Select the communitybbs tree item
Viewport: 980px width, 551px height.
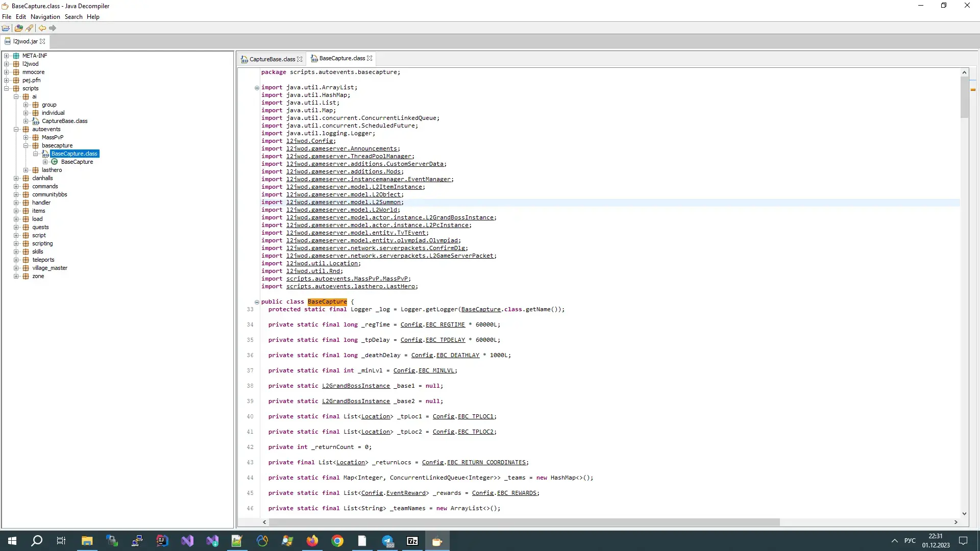(x=50, y=194)
